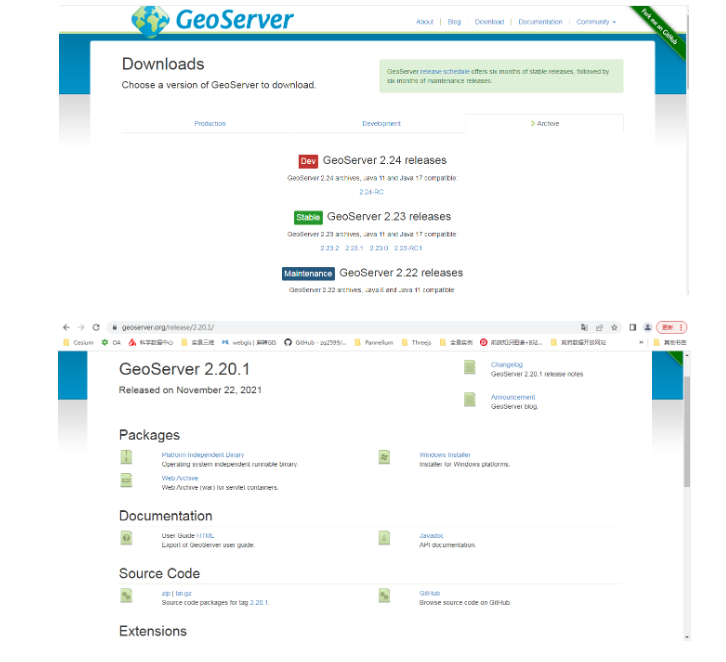
Task: Open the Announcement link
Action: [513, 397]
